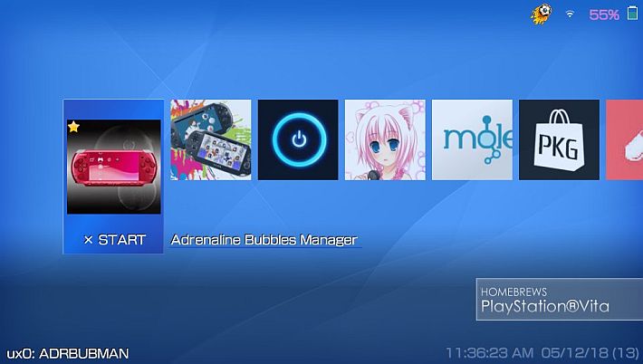
Task: Click the 11:36:23 AM clock text
Action: (x=490, y=353)
